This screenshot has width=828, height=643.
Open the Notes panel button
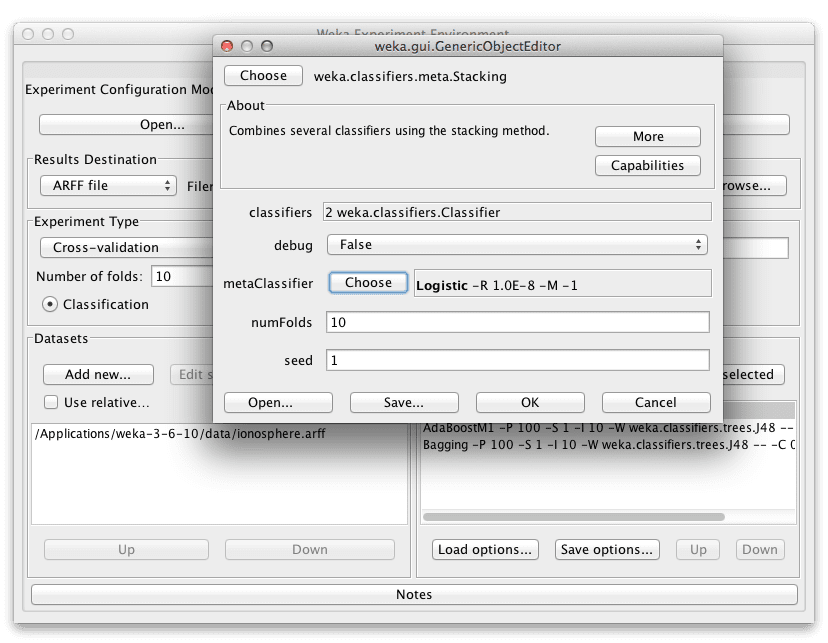[x=414, y=594]
